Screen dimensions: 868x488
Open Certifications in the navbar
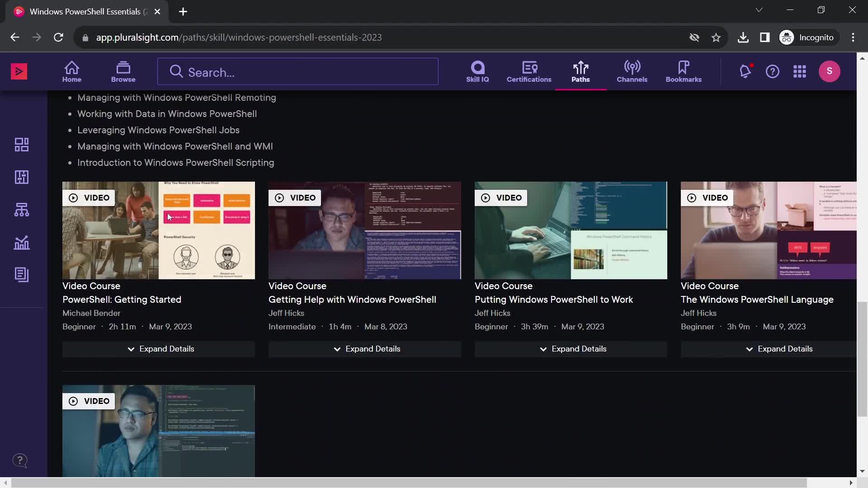pyautogui.click(x=529, y=72)
